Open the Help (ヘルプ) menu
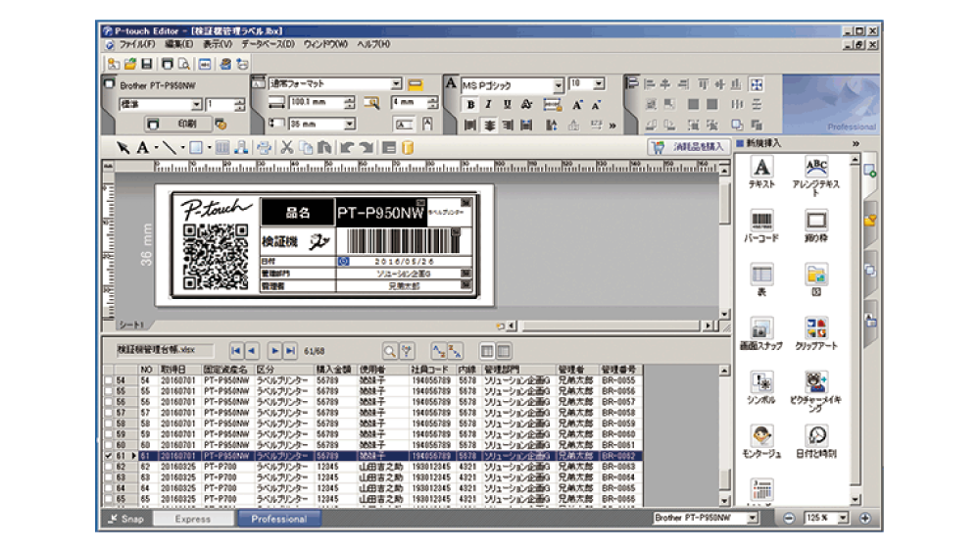980x552 pixels. 373,44
